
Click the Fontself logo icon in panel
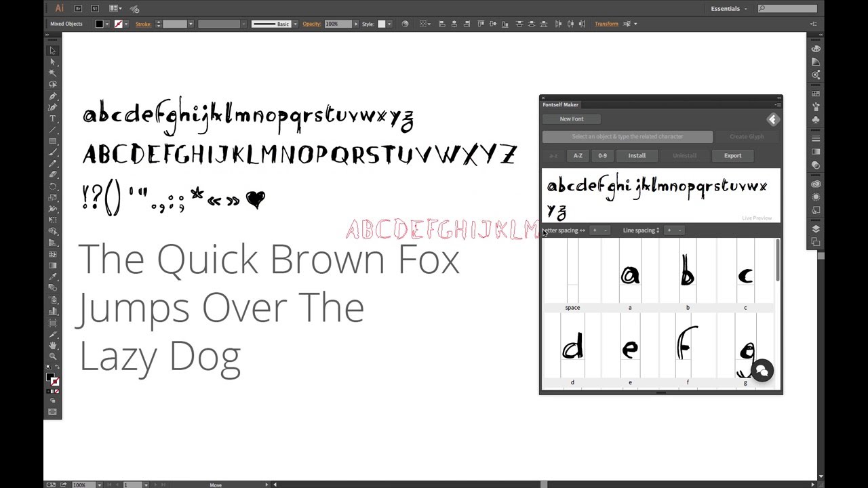coord(772,120)
